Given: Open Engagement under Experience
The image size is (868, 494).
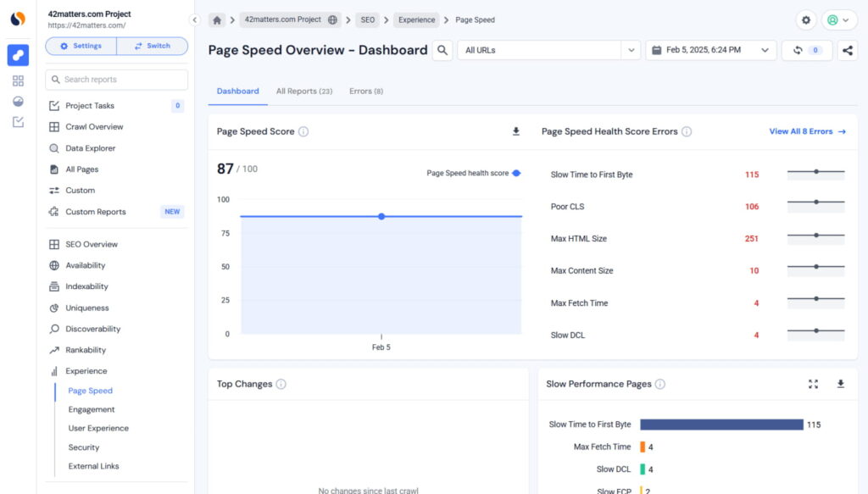Looking at the screenshot, I should (92, 409).
